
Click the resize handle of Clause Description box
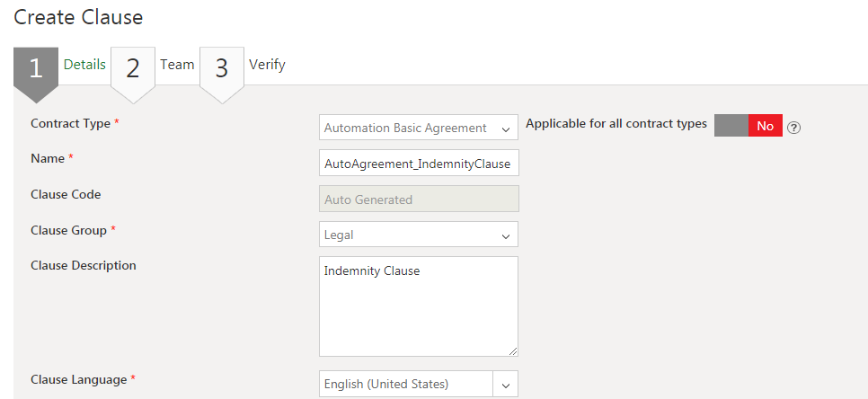tap(512, 350)
